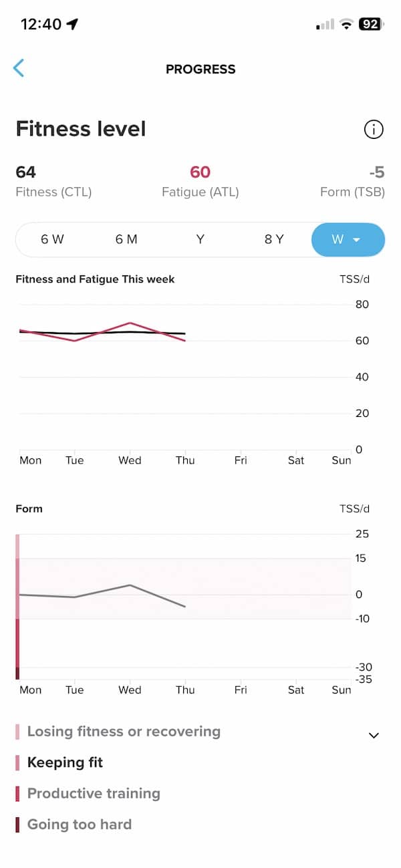Image resolution: width=401 pixels, height=868 pixels.
Task: Open the Fitness level info icon
Action: [x=374, y=130]
